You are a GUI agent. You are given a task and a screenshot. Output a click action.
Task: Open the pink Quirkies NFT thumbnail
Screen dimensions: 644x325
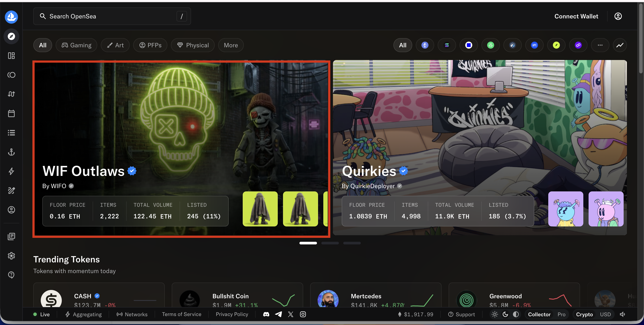[606, 209]
